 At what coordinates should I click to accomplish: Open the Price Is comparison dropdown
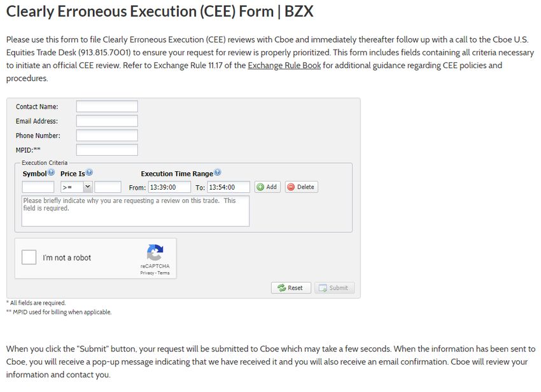[76, 187]
